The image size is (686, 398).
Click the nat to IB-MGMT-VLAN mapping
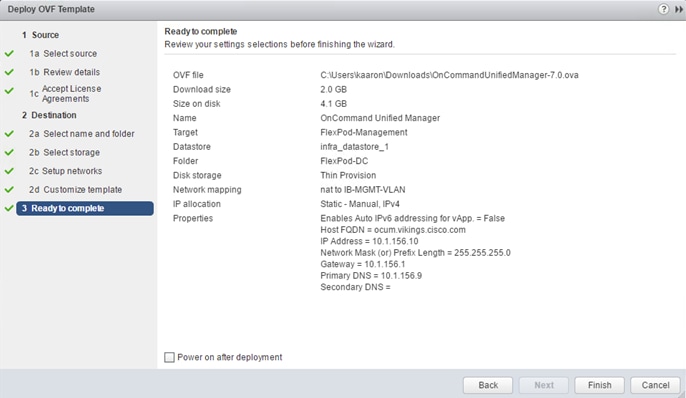(363, 189)
